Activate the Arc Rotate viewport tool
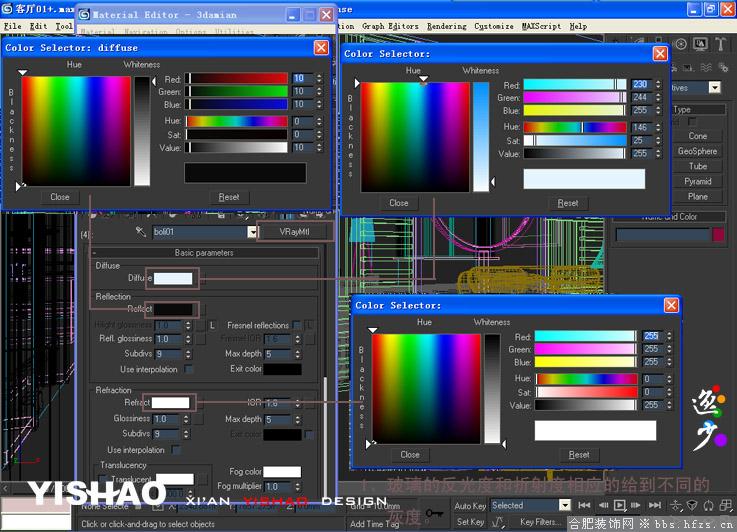 709,506
